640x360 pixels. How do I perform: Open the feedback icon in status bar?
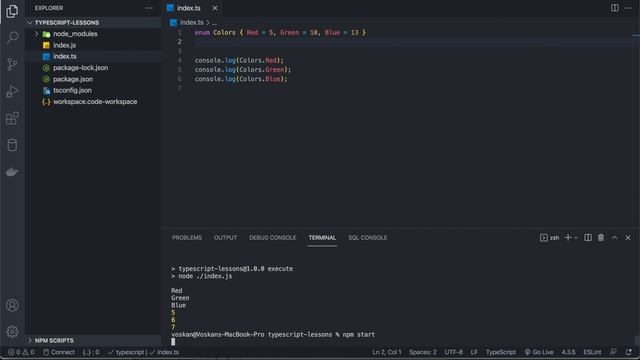coord(613,352)
